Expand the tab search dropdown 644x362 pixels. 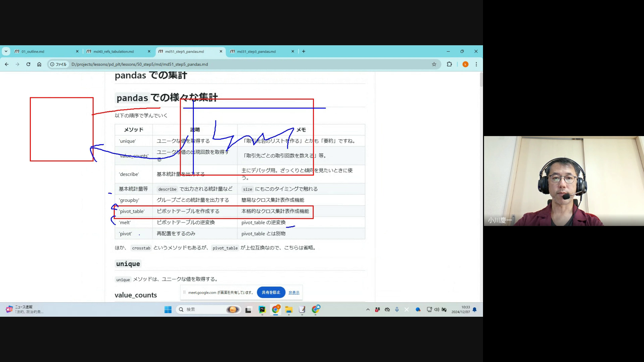(6, 51)
